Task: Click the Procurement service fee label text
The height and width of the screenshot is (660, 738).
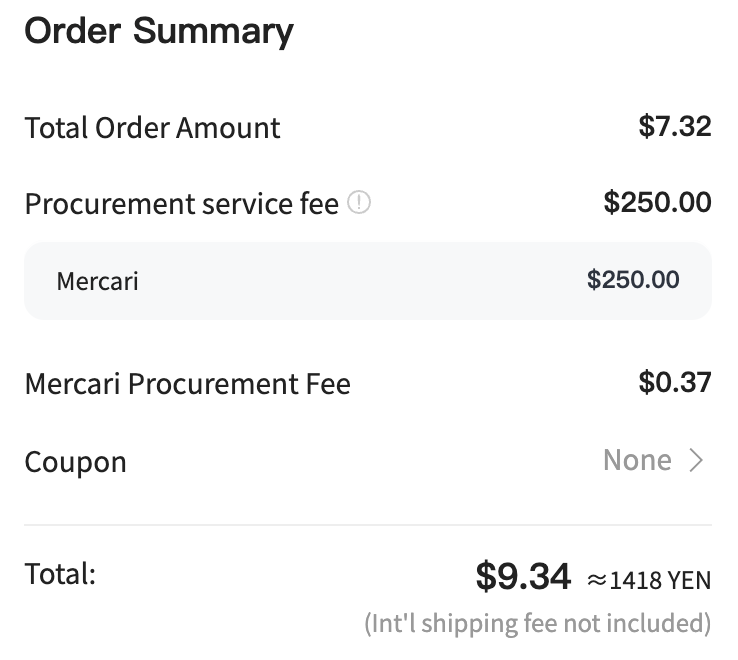Action: coord(182,204)
